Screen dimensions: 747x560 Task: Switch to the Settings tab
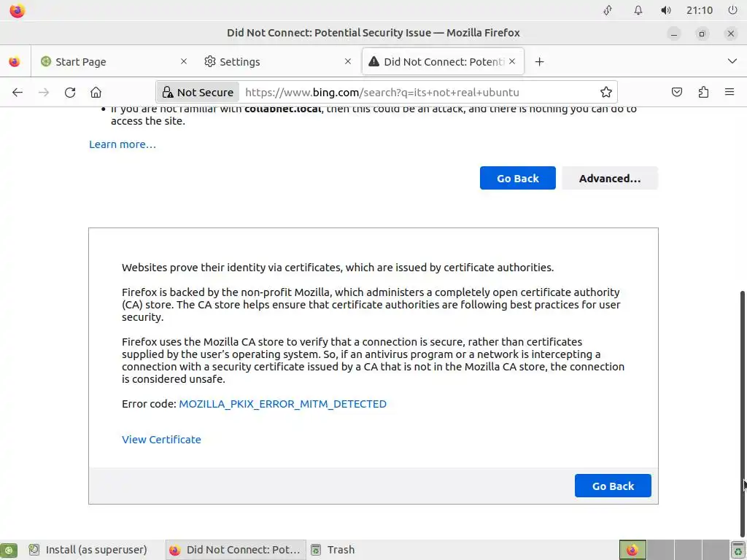[x=278, y=62]
